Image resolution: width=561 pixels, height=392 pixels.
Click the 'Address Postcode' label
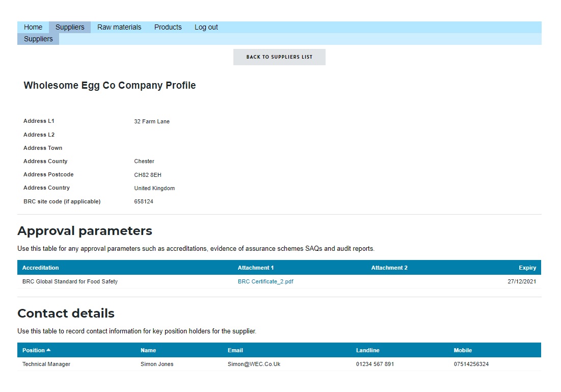tap(48, 174)
